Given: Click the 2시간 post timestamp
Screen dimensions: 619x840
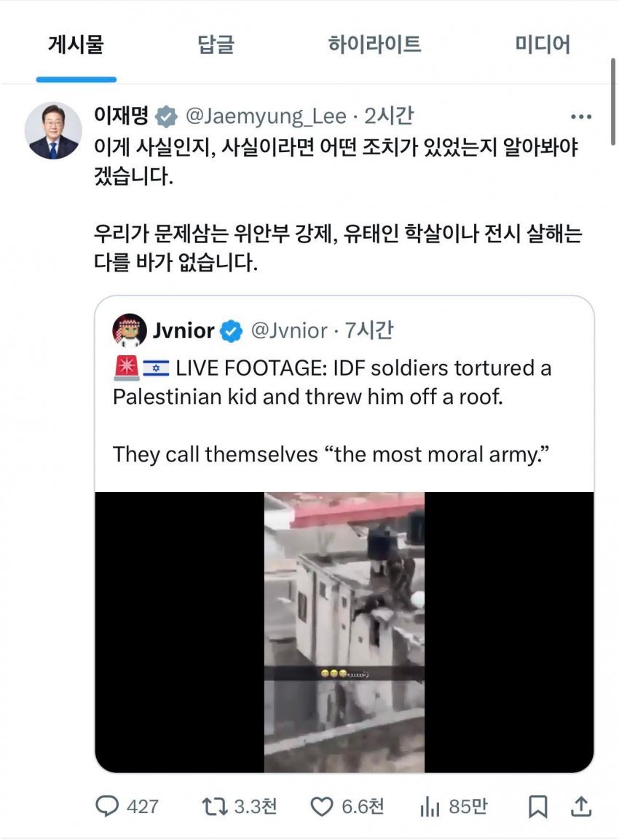Looking at the screenshot, I should [x=388, y=116].
